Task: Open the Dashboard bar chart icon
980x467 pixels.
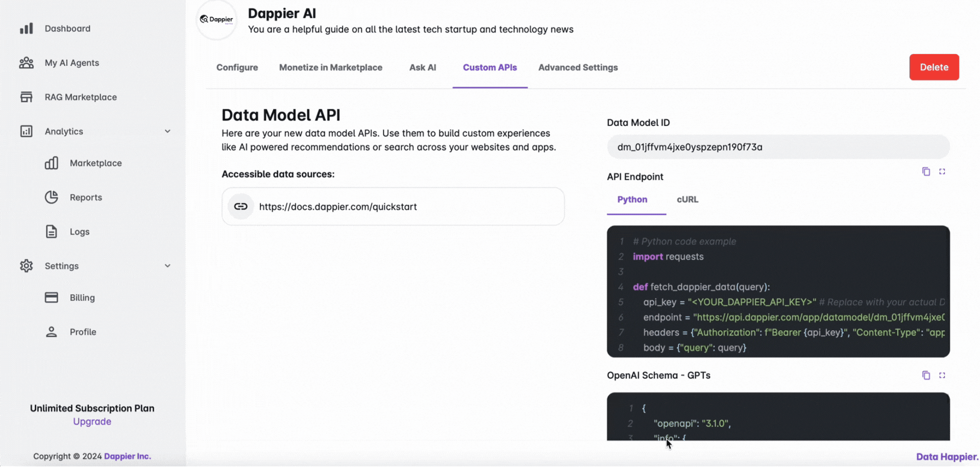Action: (26, 29)
